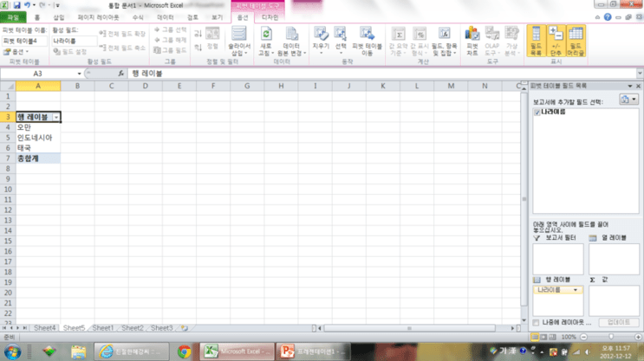Click the PivotTable 옵션 button
The image size is (644, 361).
tap(16, 52)
